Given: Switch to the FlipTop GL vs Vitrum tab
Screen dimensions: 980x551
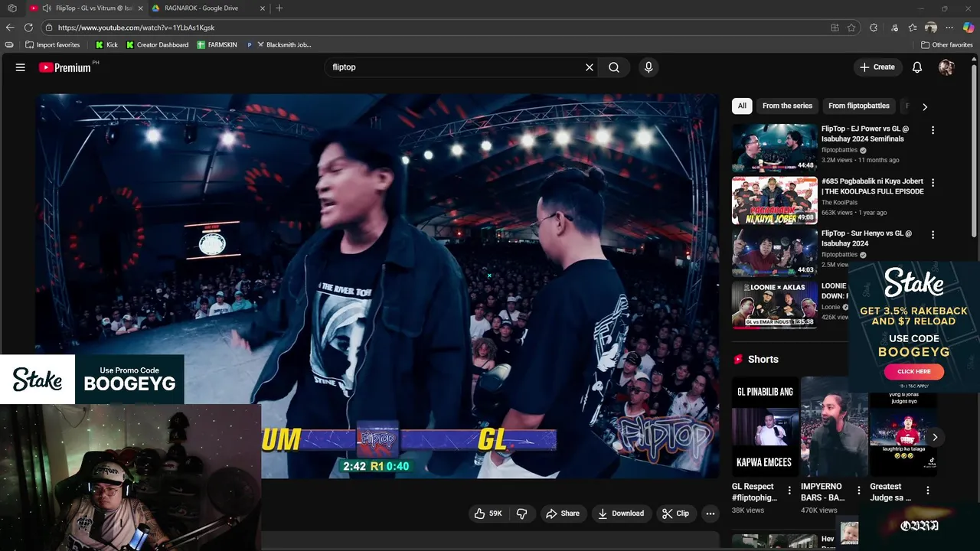Looking at the screenshot, I should coord(86,8).
